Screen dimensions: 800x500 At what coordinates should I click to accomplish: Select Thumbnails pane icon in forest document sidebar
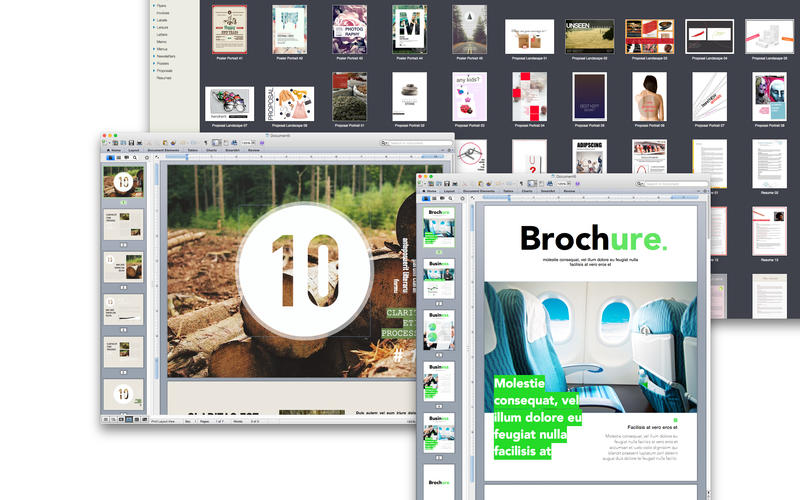click(x=110, y=157)
